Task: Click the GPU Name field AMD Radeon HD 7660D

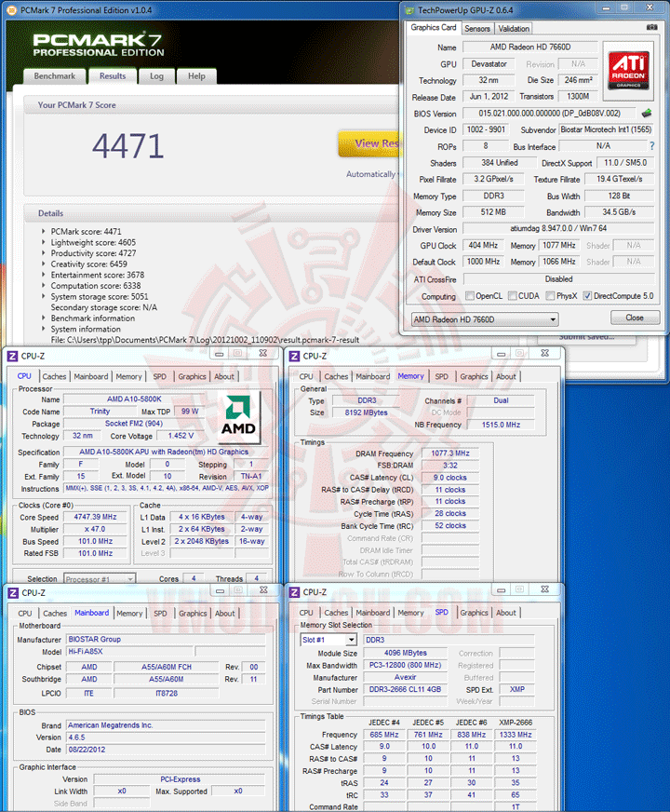Action: coord(530,47)
